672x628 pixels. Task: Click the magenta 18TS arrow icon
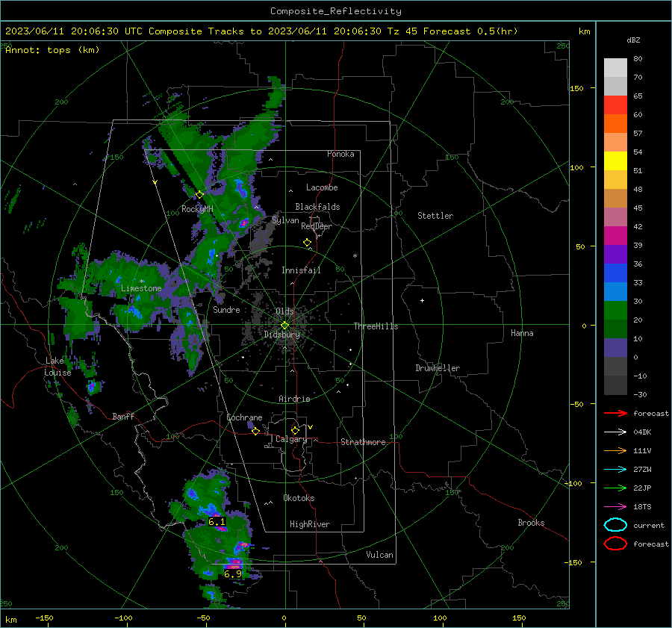pyautogui.click(x=615, y=507)
